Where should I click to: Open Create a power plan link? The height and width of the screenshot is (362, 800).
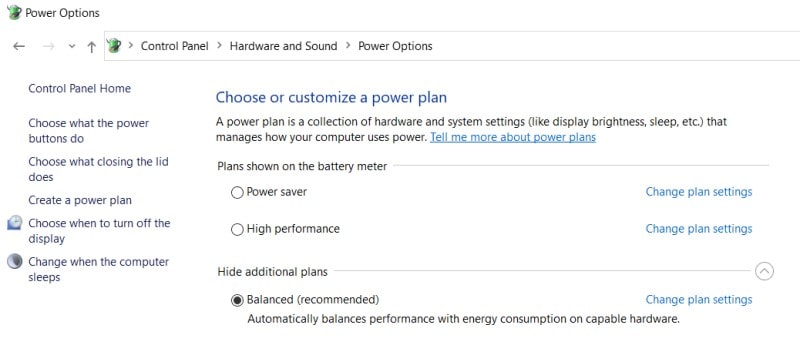(x=80, y=200)
